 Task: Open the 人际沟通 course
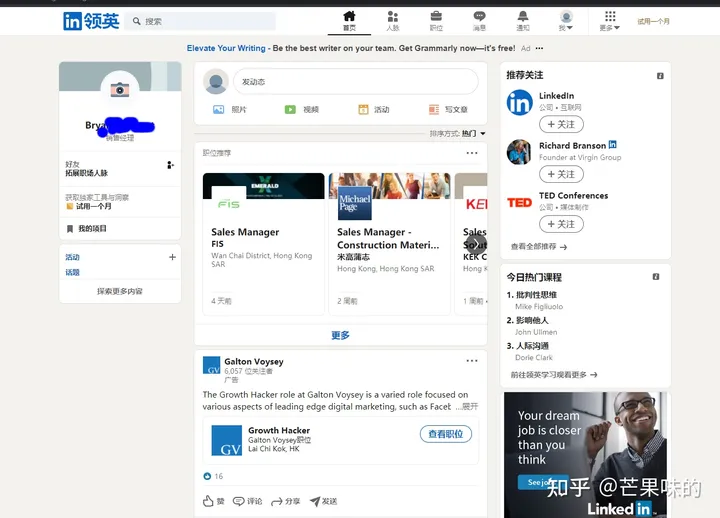[532, 346]
